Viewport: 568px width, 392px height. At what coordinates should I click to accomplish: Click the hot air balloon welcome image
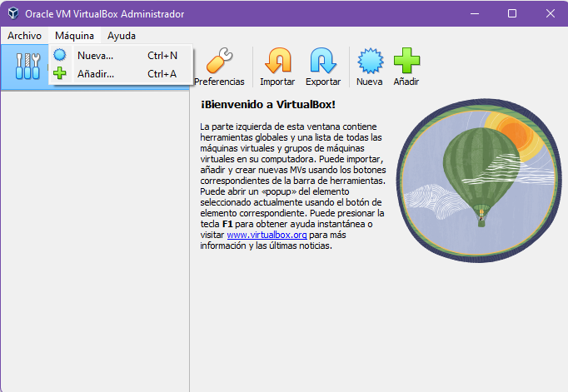479,181
